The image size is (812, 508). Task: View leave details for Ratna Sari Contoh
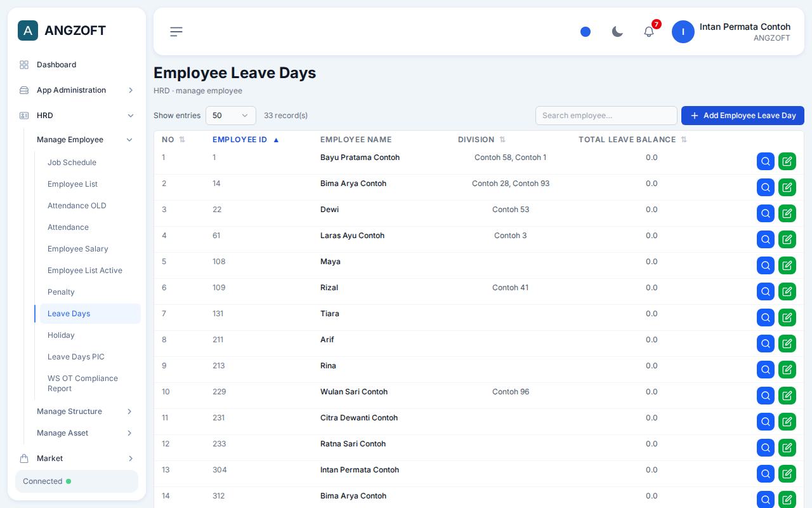click(x=766, y=448)
